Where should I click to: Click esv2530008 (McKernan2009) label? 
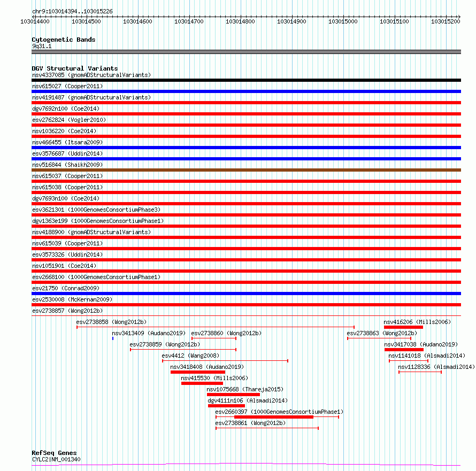coord(72,299)
